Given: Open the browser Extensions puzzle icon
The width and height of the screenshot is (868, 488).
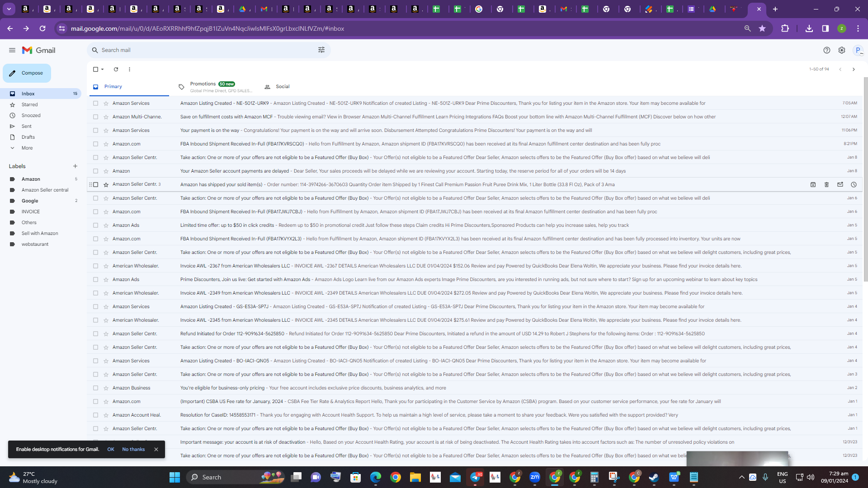Looking at the screenshot, I should coord(785,28).
